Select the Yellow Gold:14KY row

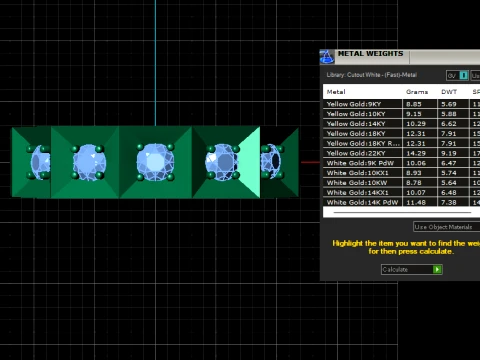pos(401,124)
